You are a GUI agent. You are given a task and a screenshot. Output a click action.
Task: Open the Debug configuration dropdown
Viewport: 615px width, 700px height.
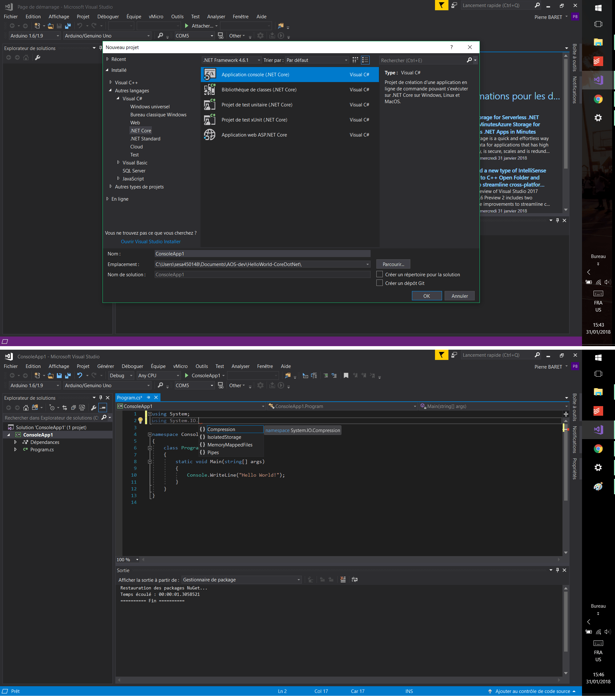(121, 376)
